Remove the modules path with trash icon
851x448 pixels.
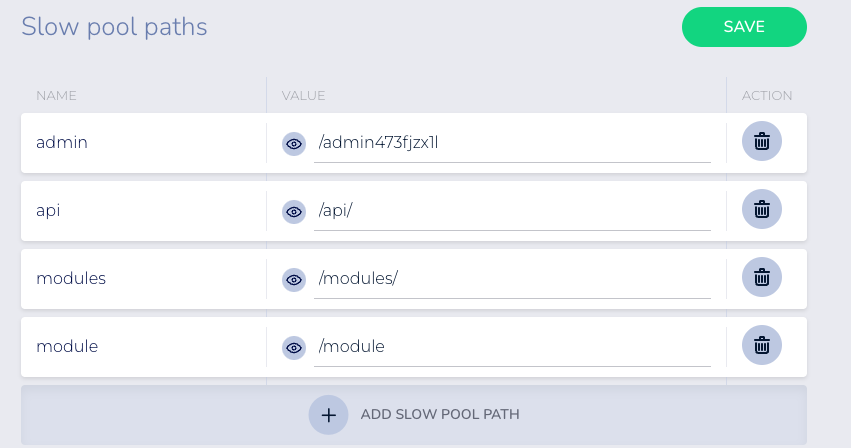point(761,277)
